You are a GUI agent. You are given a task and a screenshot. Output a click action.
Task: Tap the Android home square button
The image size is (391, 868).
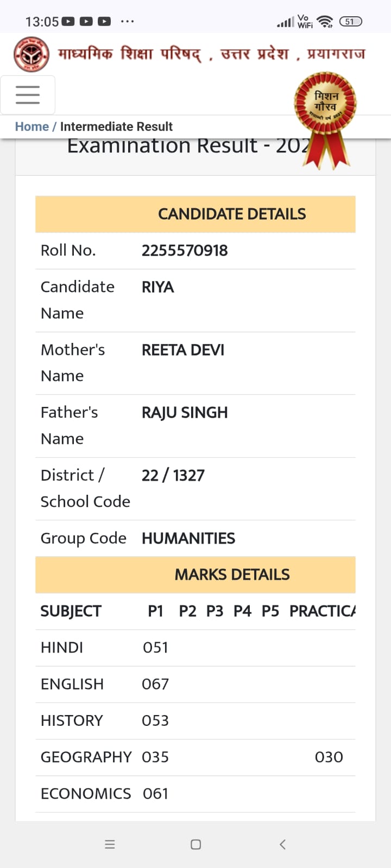click(x=196, y=844)
